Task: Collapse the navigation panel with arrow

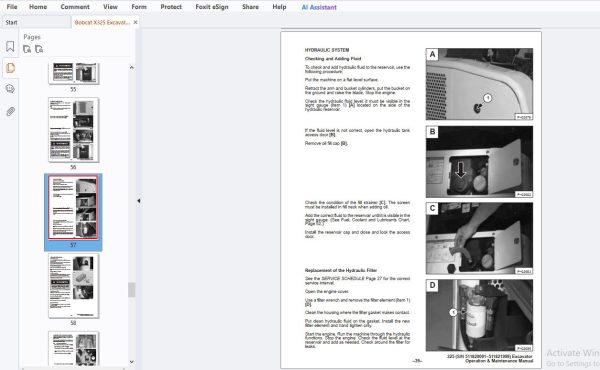Action: [x=139, y=200]
